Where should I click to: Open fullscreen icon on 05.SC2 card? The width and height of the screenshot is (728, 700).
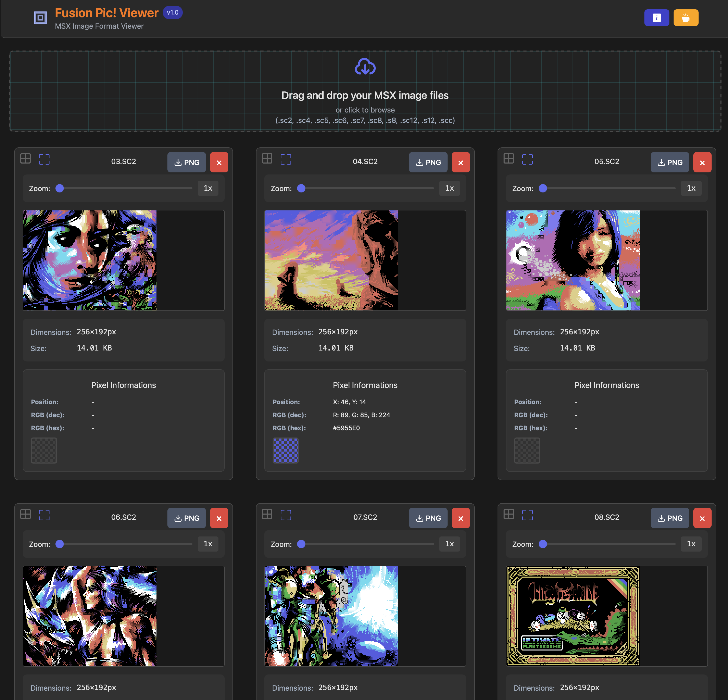527,159
